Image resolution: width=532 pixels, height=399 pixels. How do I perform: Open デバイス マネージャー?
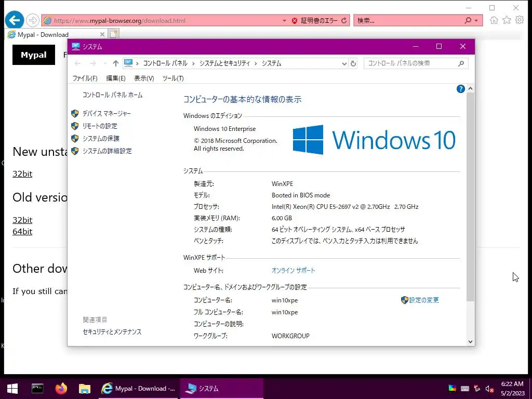[107, 114]
